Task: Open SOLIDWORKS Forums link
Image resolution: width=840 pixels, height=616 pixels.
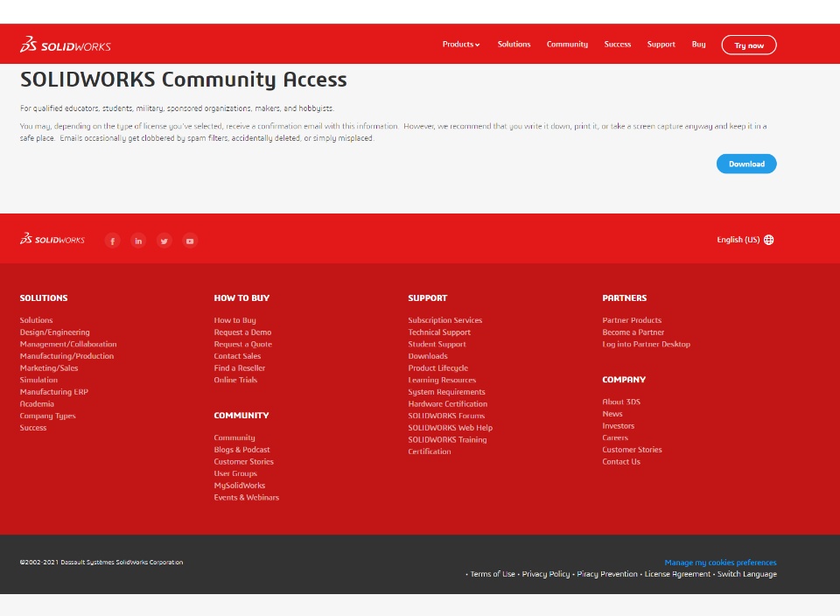Action: [446, 416]
